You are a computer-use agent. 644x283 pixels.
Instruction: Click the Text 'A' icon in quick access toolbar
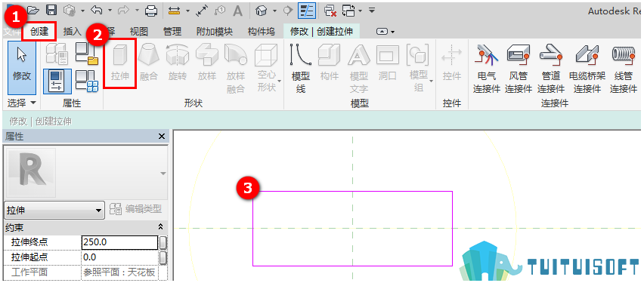238,11
